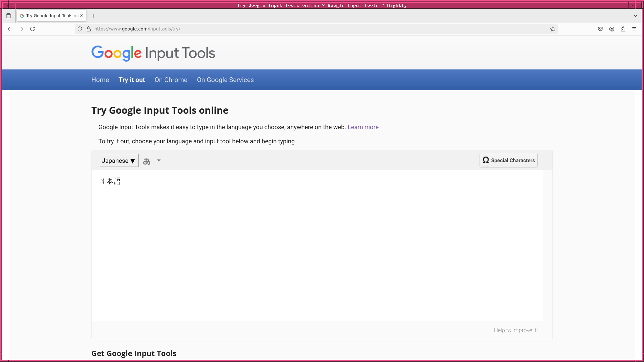Go back with the back arrow
Image resolution: width=644 pixels, height=362 pixels.
10,29
